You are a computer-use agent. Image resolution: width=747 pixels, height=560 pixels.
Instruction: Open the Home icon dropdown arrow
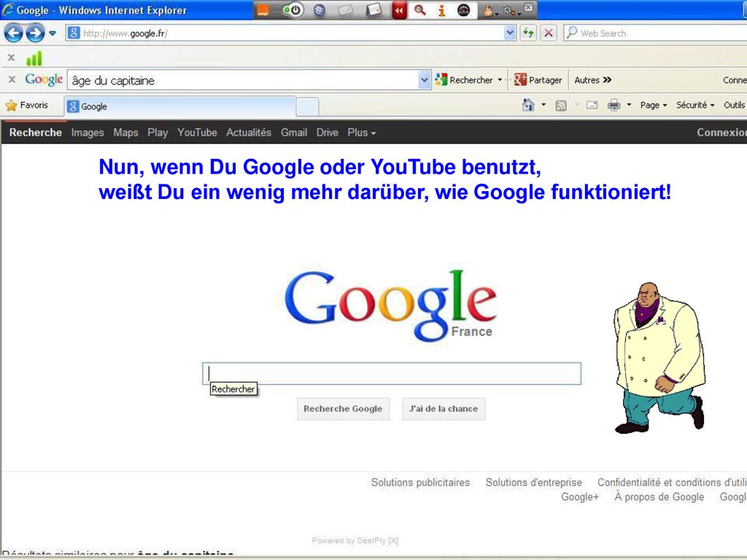pos(543,105)
